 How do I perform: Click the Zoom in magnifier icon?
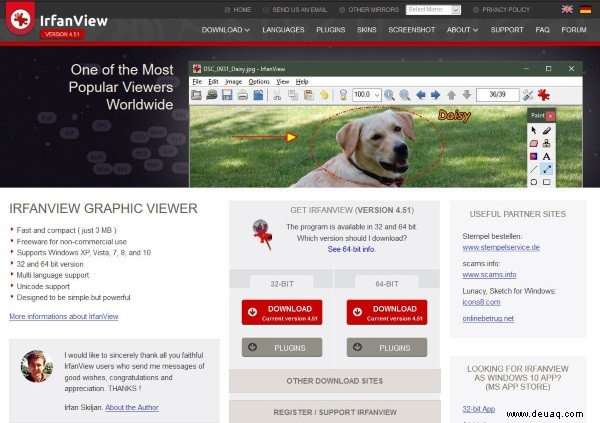tap(390, 95)
